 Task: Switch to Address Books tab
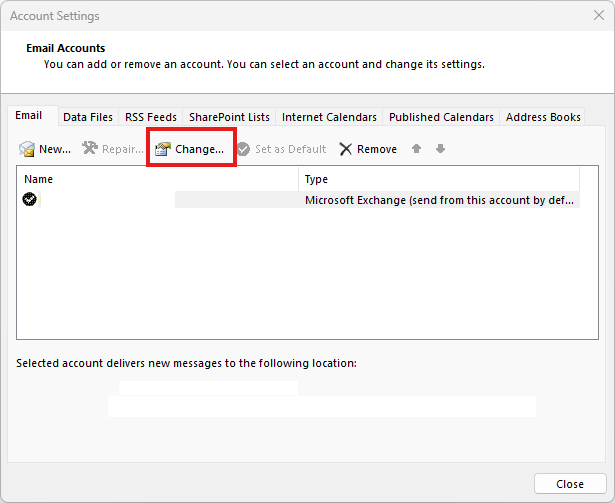click(x=543, y=117)
